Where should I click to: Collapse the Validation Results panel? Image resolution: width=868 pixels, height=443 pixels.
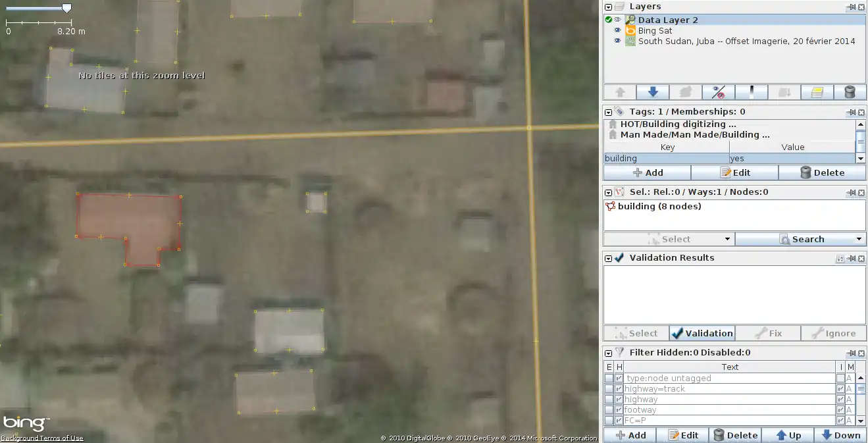608,258
